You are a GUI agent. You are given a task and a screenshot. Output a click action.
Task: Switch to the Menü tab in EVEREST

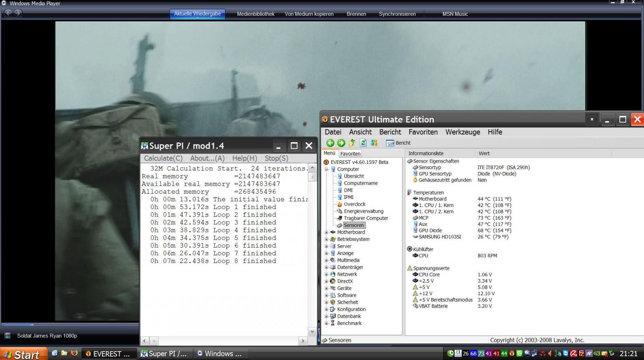330,153
